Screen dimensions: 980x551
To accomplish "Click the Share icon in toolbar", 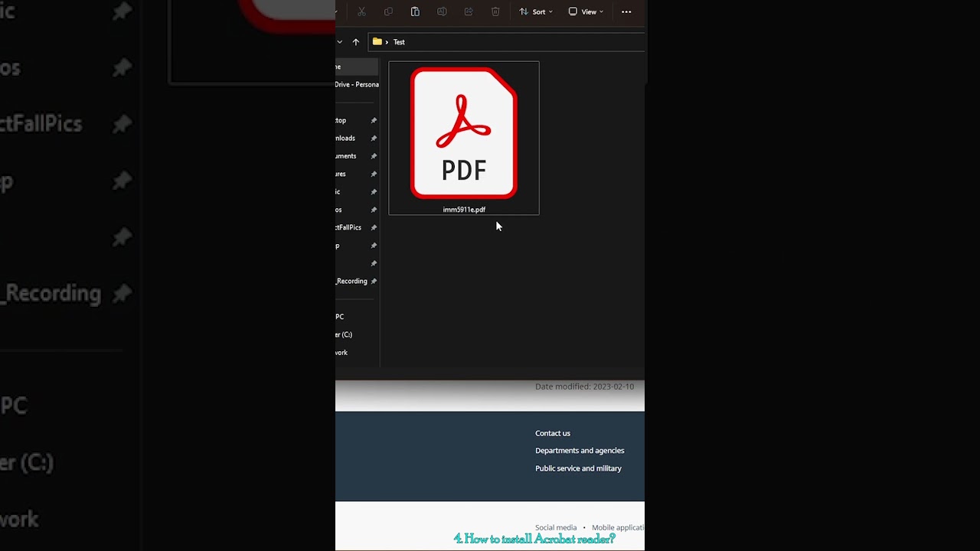I will (x=469, y=11).
